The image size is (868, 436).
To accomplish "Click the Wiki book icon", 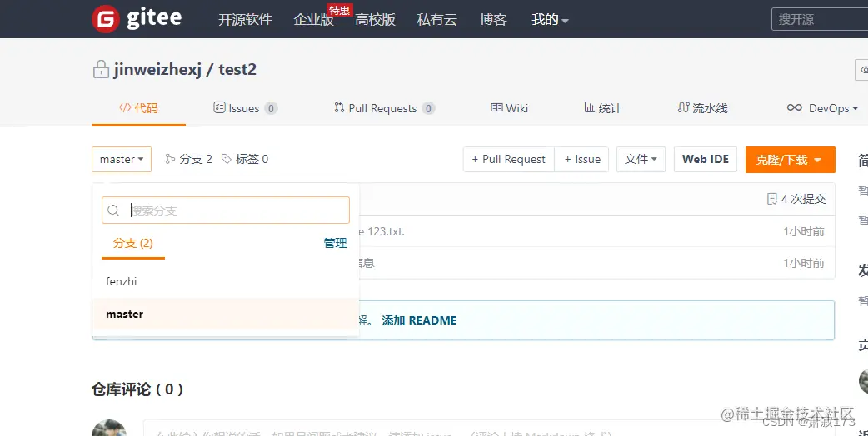I will click(496, 108).
